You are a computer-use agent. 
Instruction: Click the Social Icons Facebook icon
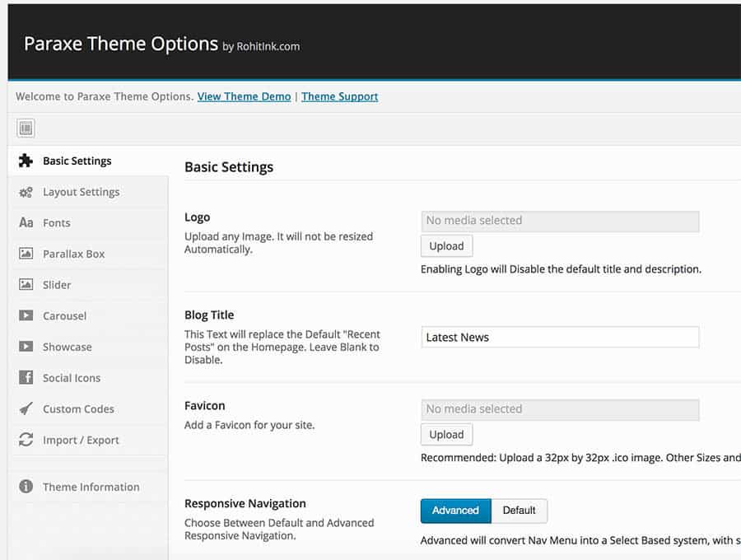(x=26, y=377)
